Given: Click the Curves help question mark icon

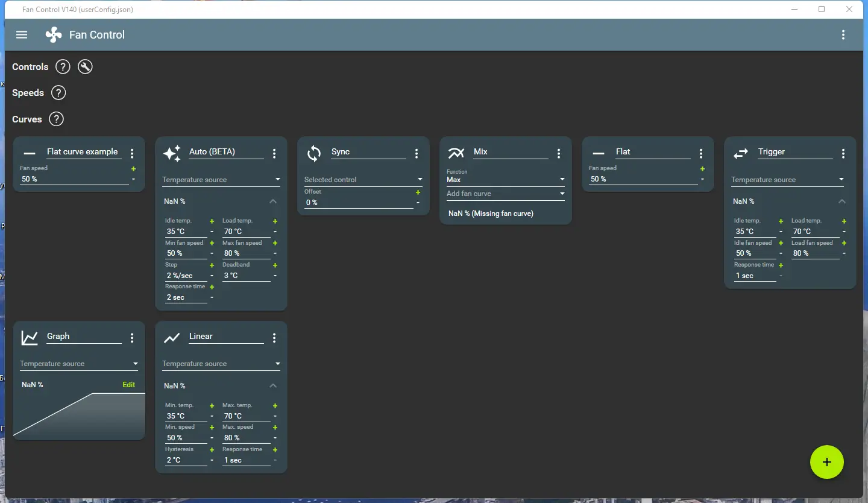Looking at the screenshot, I should pyautogui.click(x=56, y=119).
